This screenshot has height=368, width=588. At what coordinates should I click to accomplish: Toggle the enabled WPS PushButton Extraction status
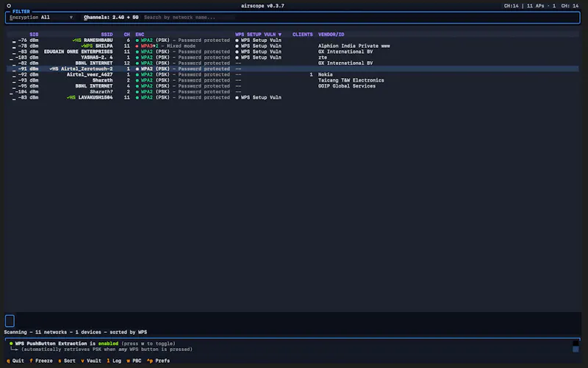pyautogui.click(x=108, y=344)
